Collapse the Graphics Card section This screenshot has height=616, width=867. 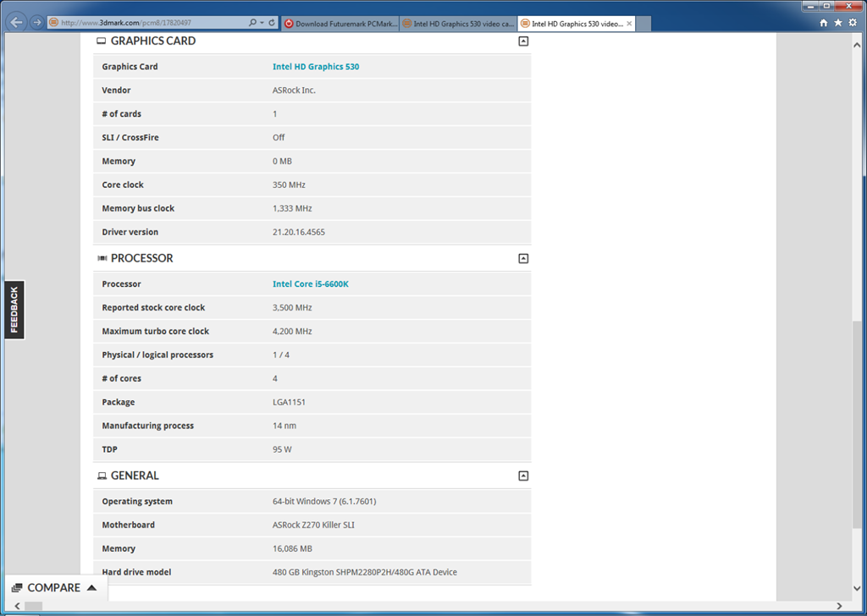[x=523, y=41]
